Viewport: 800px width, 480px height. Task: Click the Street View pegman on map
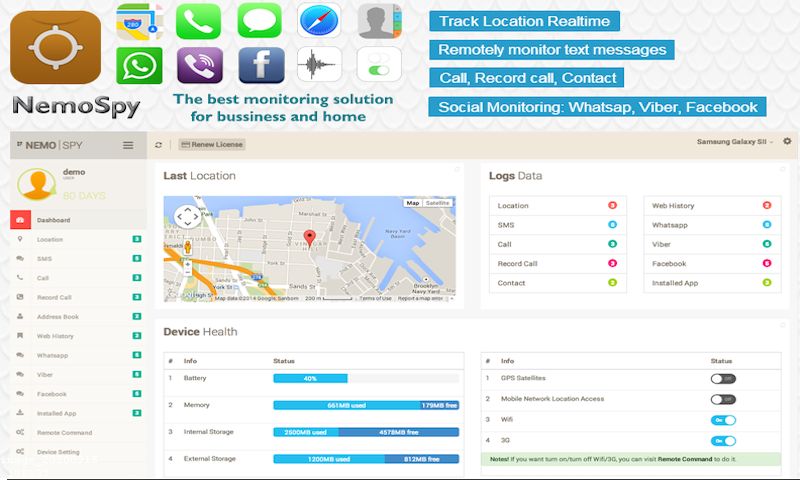click(x=187, y=246)
